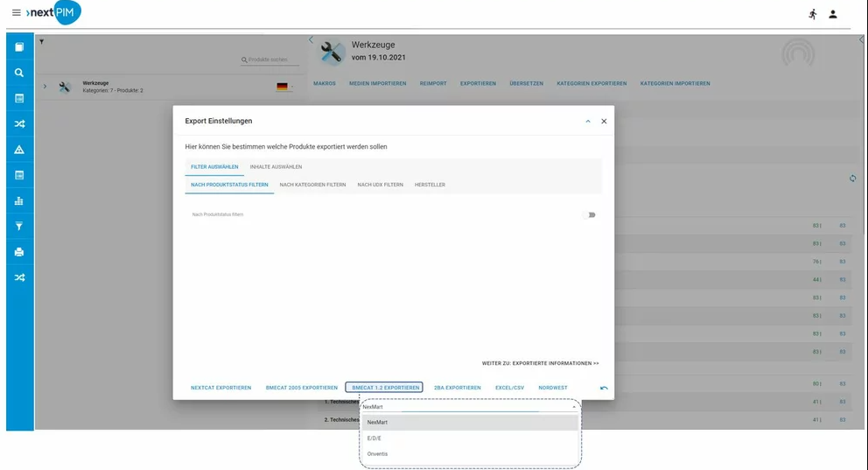Open the printer icon in sidebar
868x470 pixels.
tap(19, 252)
